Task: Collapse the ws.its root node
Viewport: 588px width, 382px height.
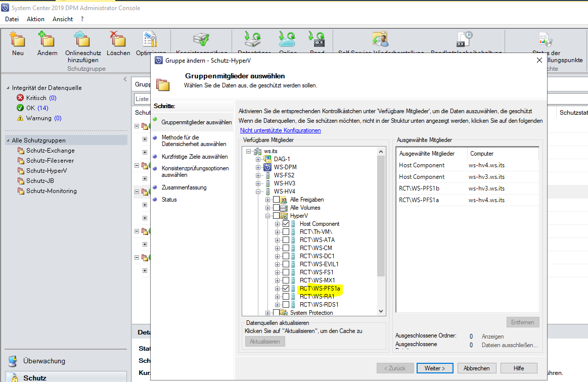Action: [248, 151]
